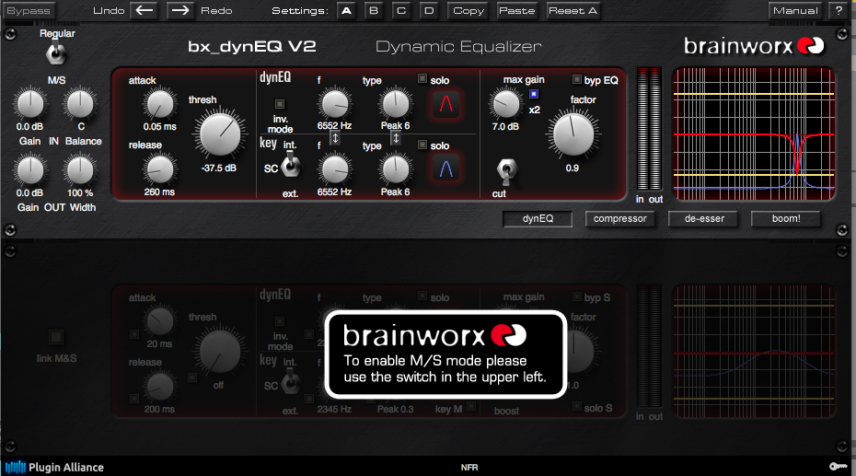
Task: Open help with the question mark button
Action: point(839,10)
